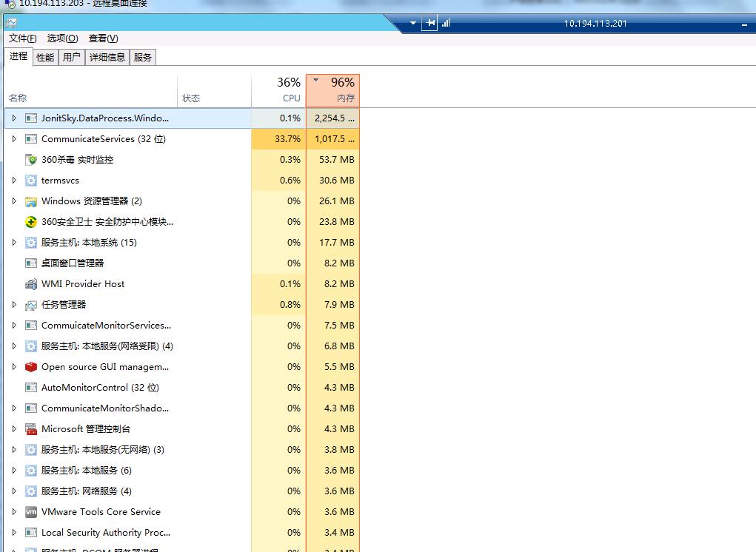Image resolution: width=756 pixels, height=552 pixels.
Task: Click the Task Manager title bar icon
Action: [x=11, y=23]
